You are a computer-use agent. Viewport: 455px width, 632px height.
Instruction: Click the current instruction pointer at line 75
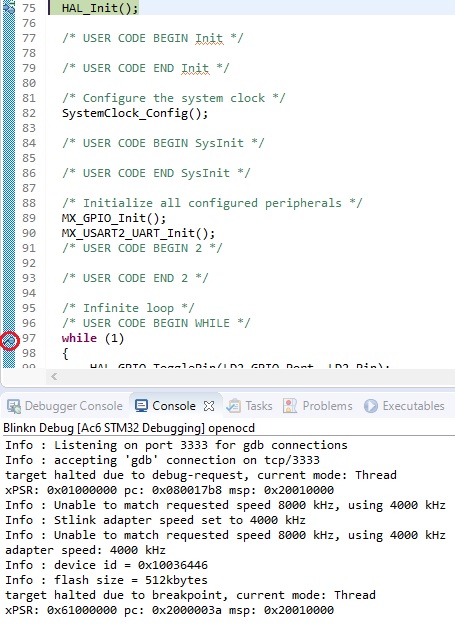point(8,7)
